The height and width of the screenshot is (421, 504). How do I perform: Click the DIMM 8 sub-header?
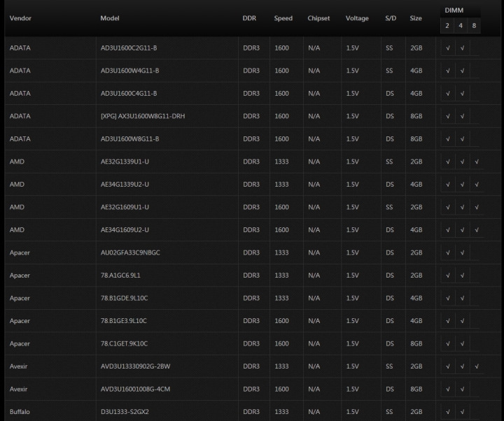474,26
